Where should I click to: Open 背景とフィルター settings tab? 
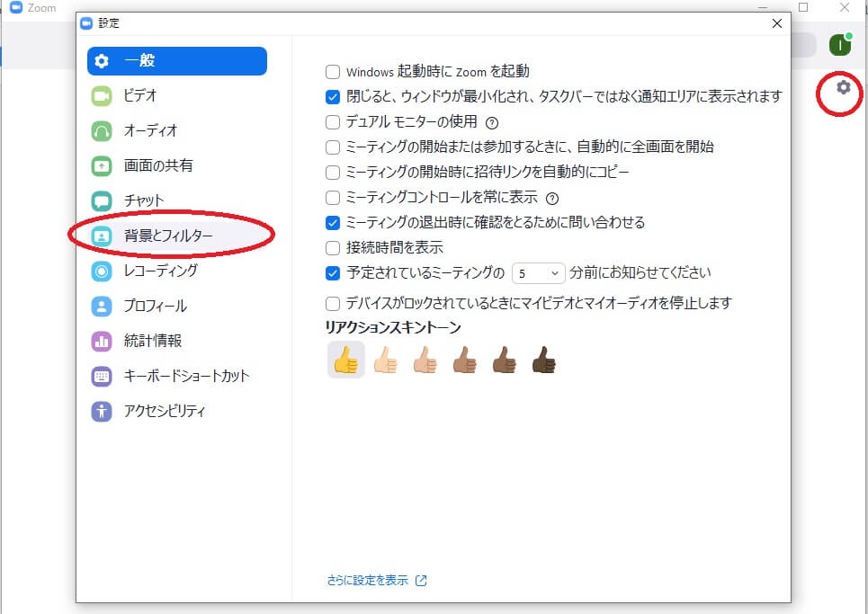[168, 236]
